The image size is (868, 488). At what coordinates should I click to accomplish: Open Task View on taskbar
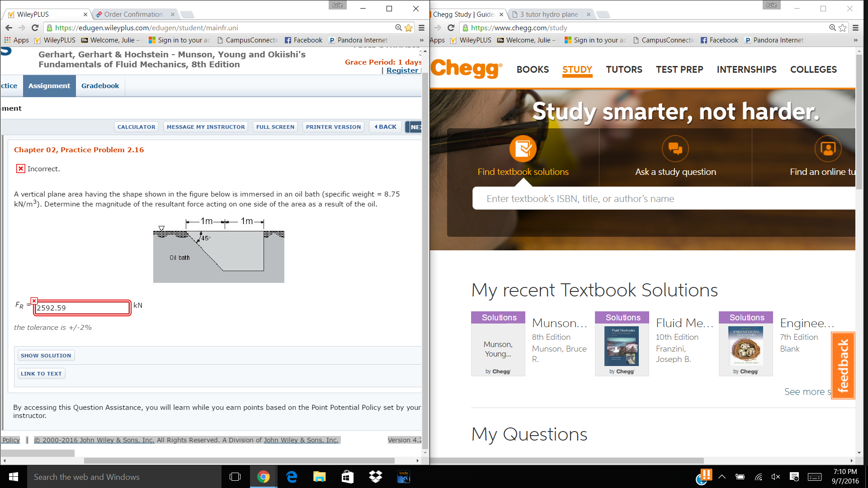coord(235,477)
